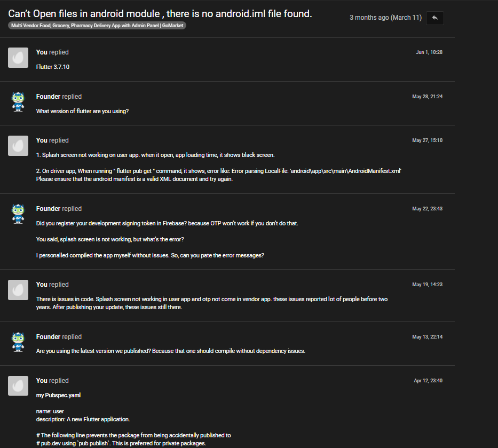The width and height of the screenshot is (498, 448).
Task: Click your avatar on the Jun 1 reply
Action: [18, 58]
